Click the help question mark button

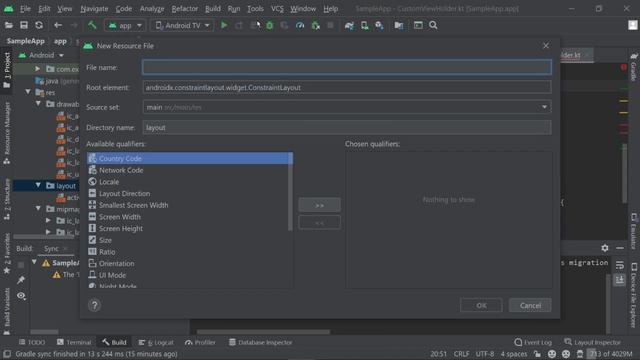(x=94, y=305)
